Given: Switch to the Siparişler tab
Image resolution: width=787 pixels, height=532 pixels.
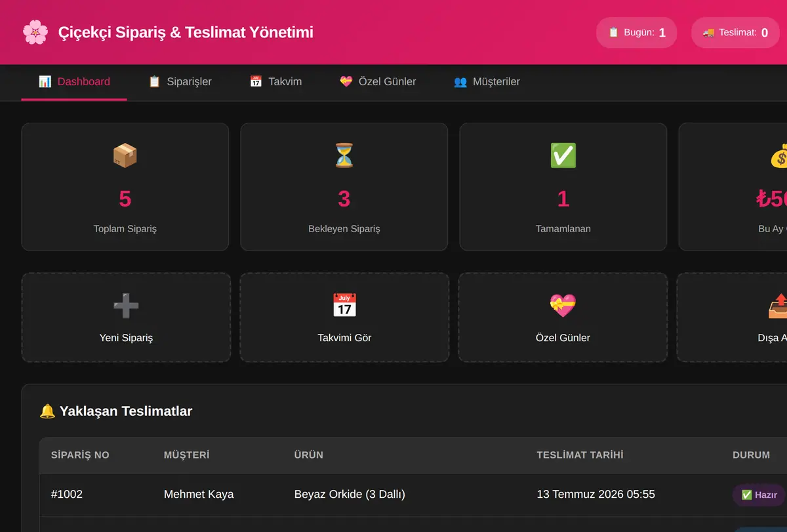Looking at the screenshot, I should [x=180, y=82].
